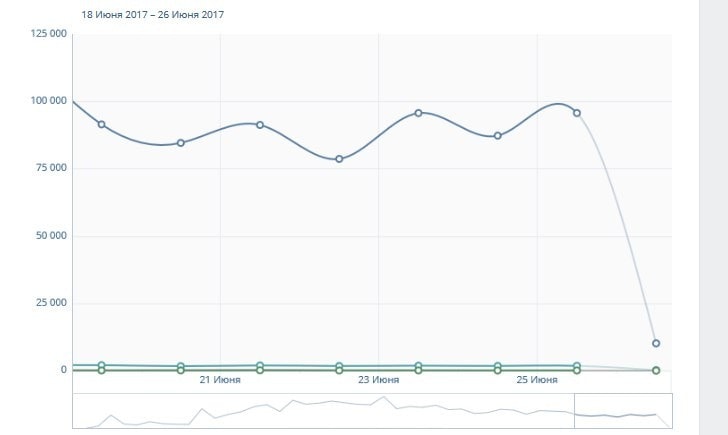Image resolution: width=728 pixels, height=435 pixels.
Task: Click the leftmost blue line data point
Action: (x=101, y=124)
